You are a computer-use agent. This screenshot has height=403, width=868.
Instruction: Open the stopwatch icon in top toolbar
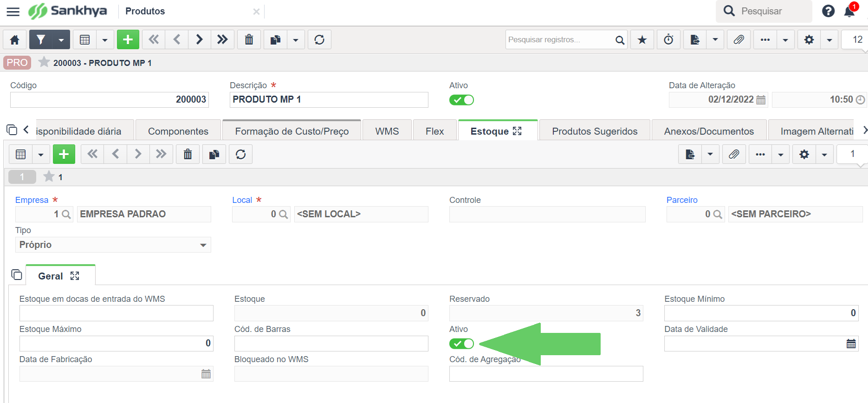[x=668, y=40]
